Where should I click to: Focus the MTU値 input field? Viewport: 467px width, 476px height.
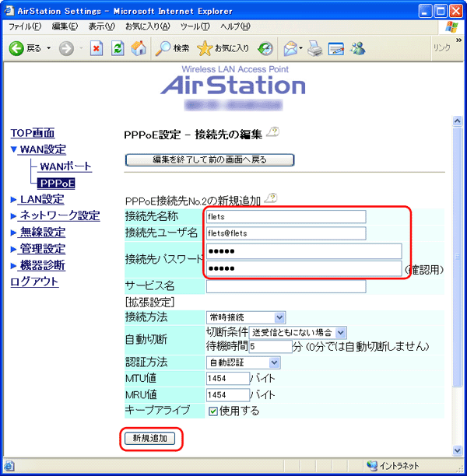(x=228, y=379)
